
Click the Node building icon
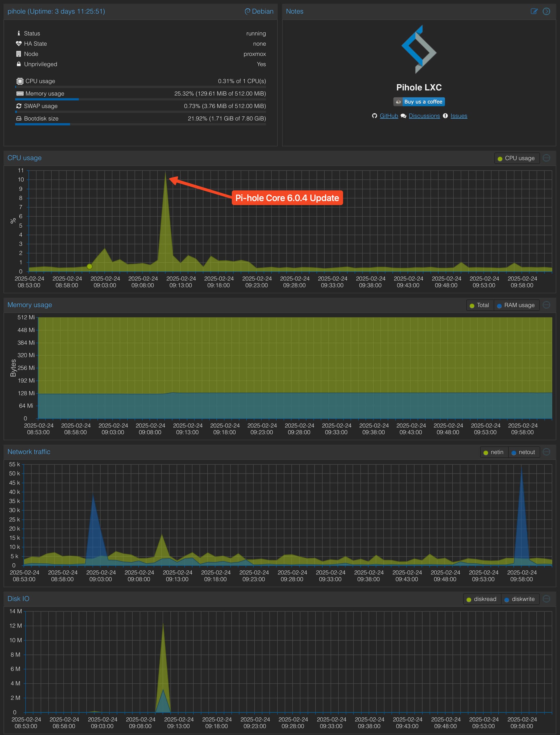point(19,54)
